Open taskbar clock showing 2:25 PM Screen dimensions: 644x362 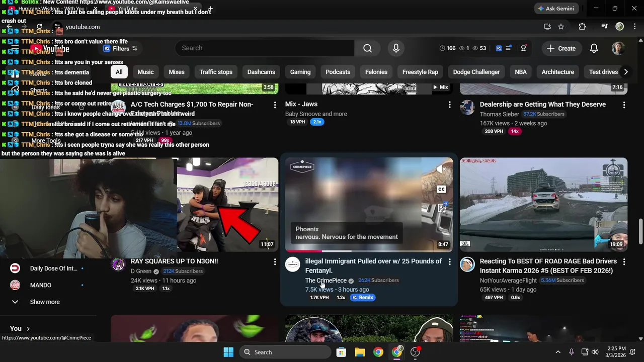(x=616, y=352)
